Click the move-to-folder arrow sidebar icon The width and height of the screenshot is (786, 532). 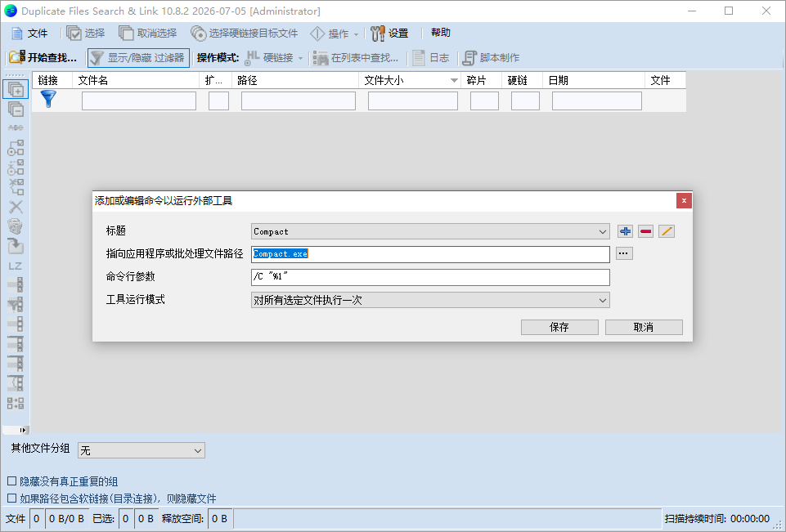pyautogui.click(x=16, y=246)
